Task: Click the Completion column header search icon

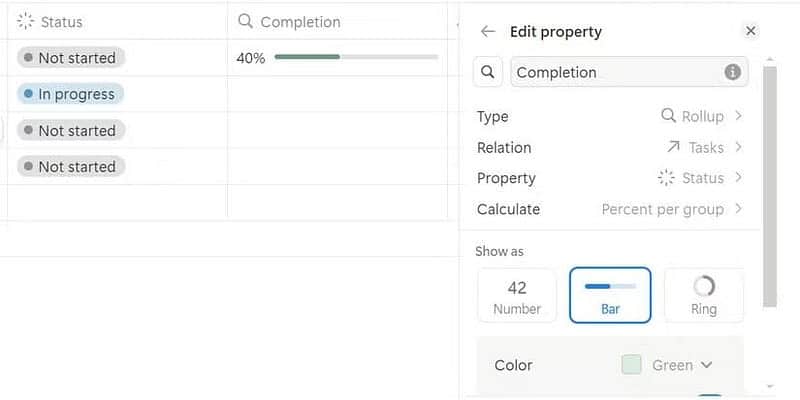Action: (x=245, y=21)
